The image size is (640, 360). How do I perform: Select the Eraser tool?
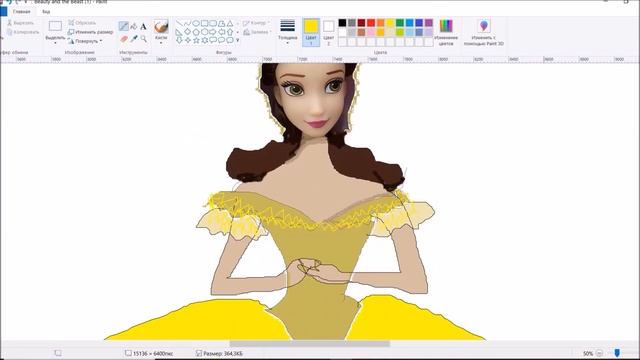124,39
